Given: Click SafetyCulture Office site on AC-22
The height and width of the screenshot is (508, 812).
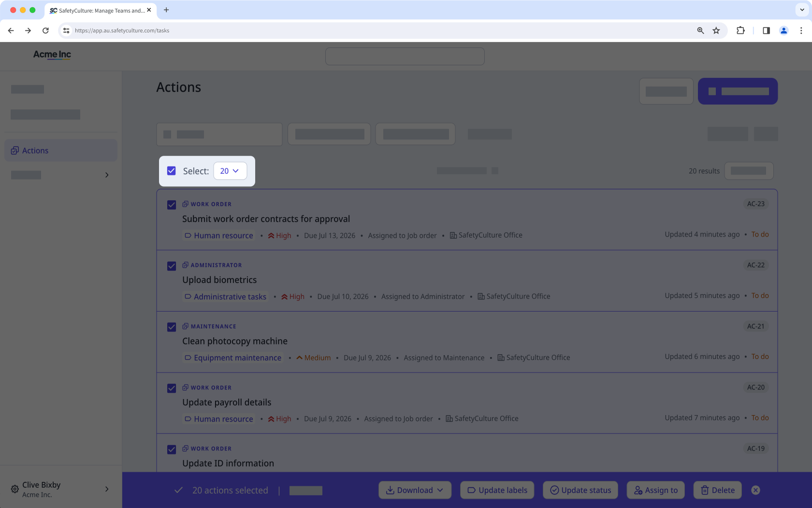Looking at the screenshot, I should pyautogui.click(x=514, y=296).
